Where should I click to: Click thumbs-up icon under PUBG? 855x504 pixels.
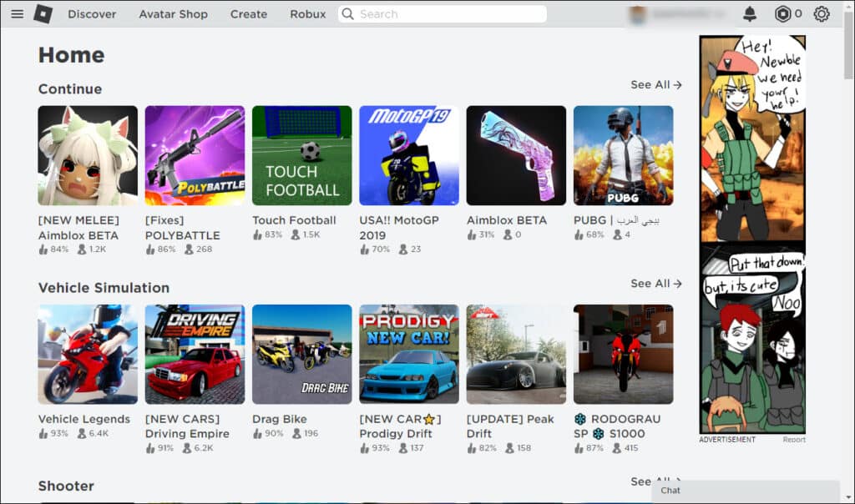pyautogui.click(x=579, y=234)
